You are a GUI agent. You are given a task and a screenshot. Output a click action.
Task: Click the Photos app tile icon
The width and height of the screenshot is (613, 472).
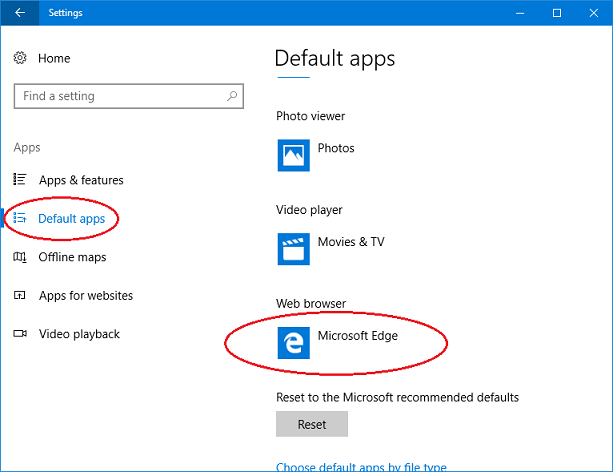[293, 155]
